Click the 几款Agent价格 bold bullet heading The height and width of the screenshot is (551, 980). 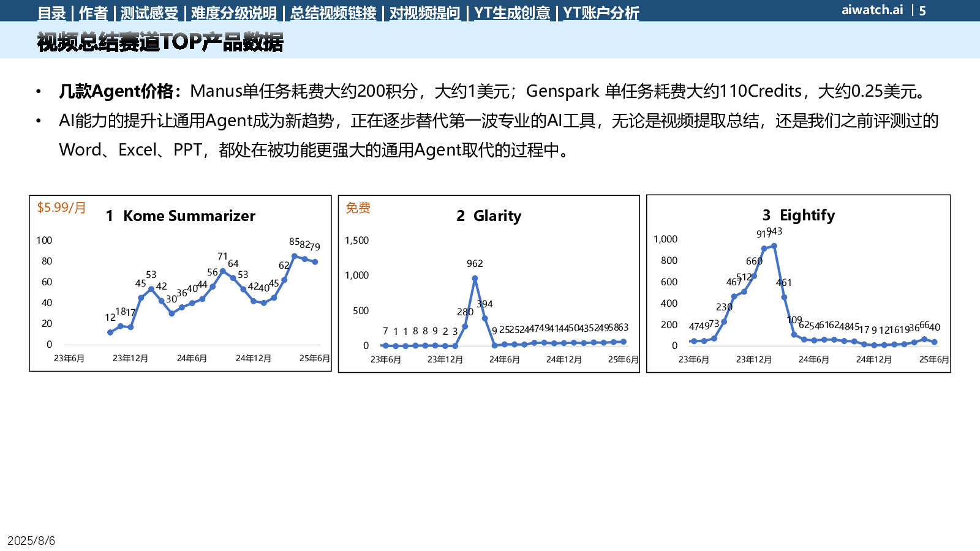coord(116,91)
